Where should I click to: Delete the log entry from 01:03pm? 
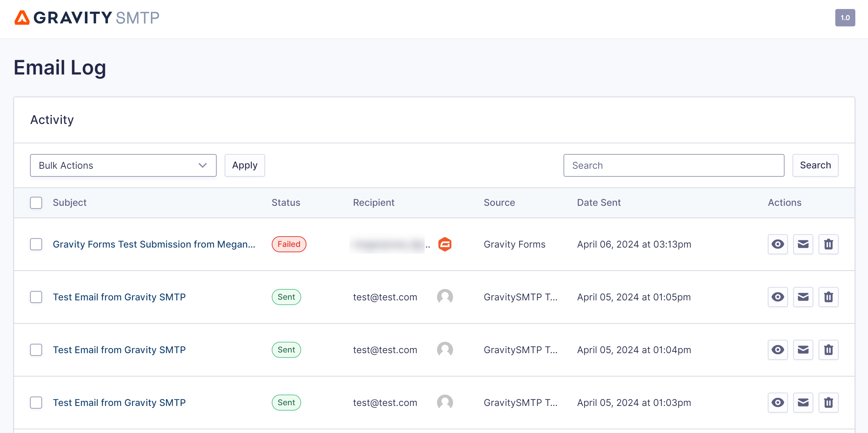pos(828,403)
